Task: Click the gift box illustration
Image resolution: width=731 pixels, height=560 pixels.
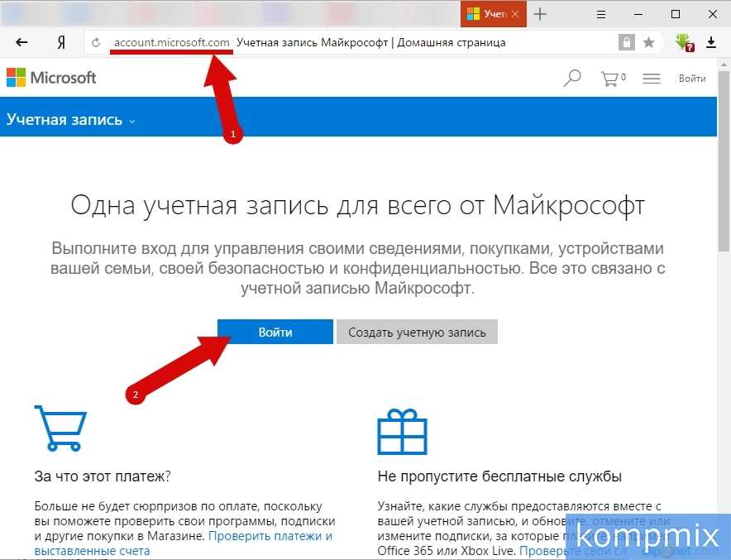Action: point(402,431)
